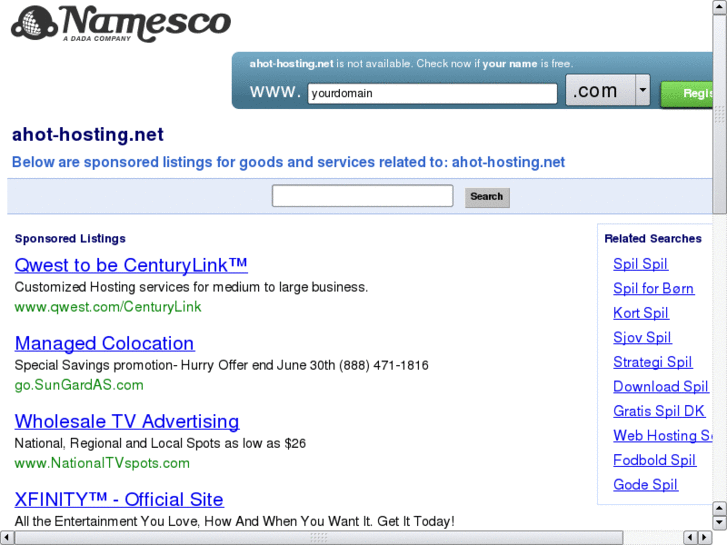
Task: Select Fodbold Spil related search
Action: pyautogui.click(x=654, y=460)
